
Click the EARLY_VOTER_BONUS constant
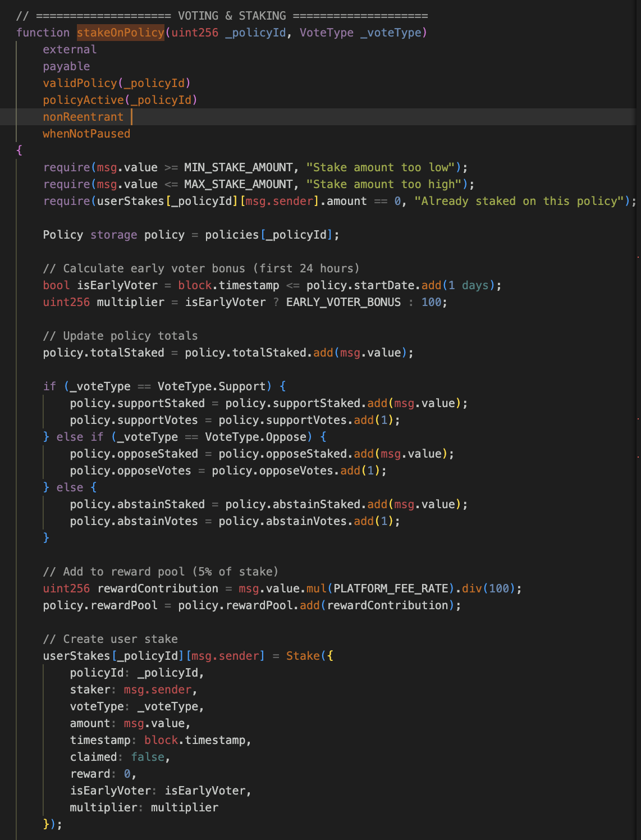tap(344, 302)
